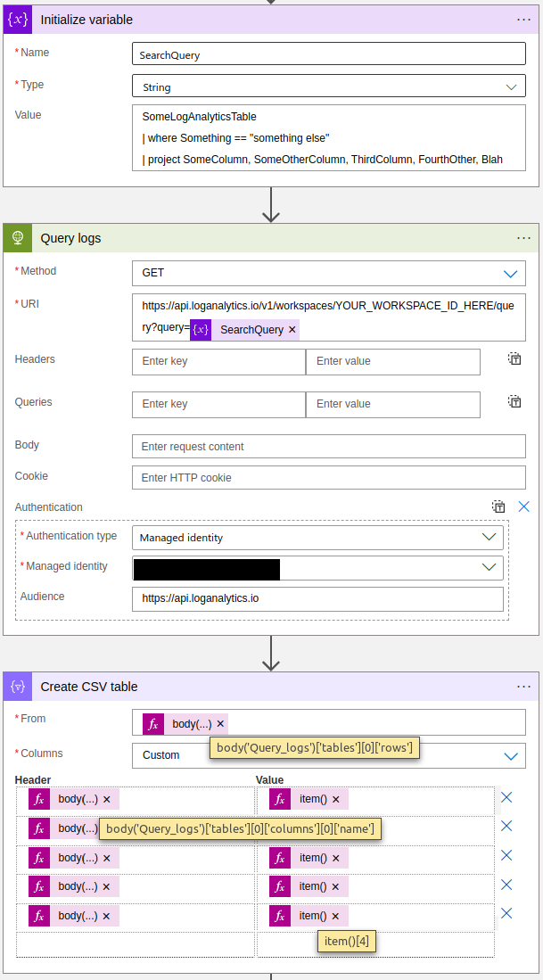Switch Authentication to text mode icon
Image resolution: width=543 pixels, height=980 pixels.
tap(498, 506)
